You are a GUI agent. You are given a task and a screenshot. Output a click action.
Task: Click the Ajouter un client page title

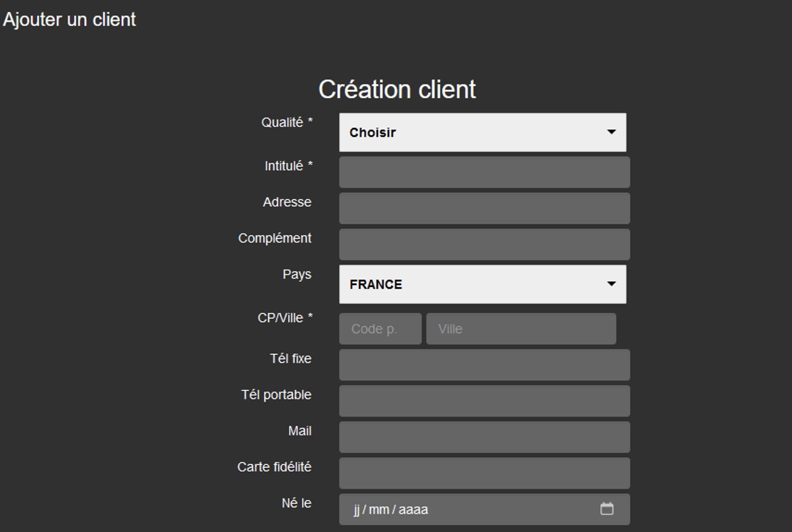click(69, 20)
